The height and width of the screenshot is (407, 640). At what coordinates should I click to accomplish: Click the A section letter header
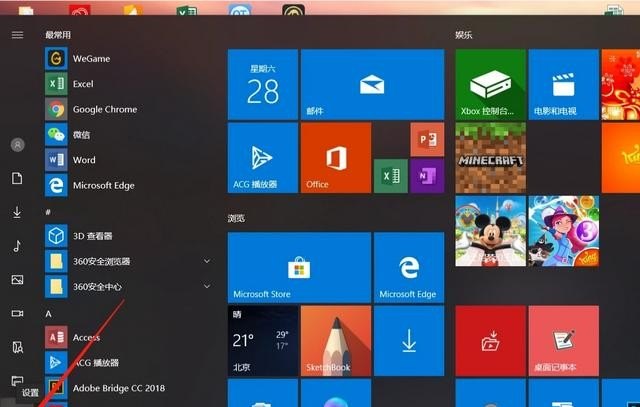(48, 314)
